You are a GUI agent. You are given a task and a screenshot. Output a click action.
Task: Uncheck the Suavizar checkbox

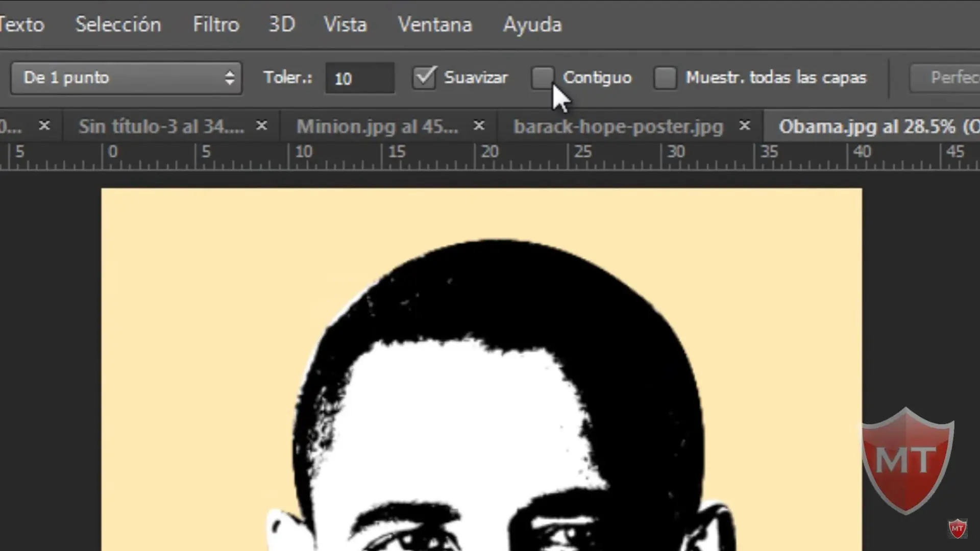pos(425,78)
